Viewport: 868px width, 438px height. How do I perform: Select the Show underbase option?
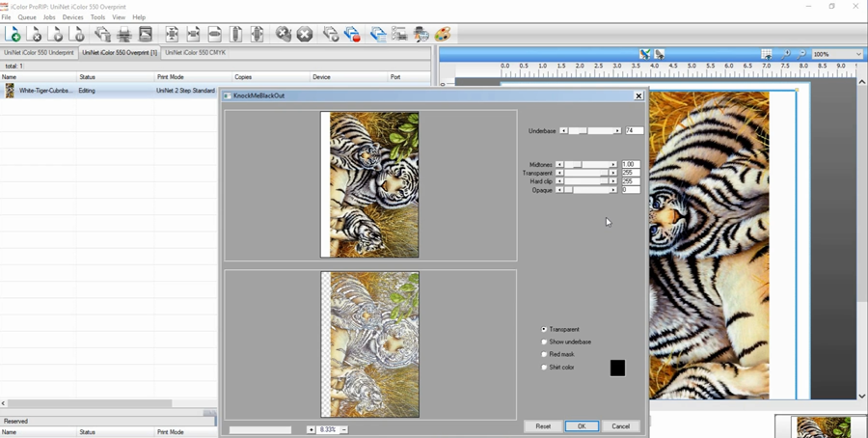pos(545,342)
